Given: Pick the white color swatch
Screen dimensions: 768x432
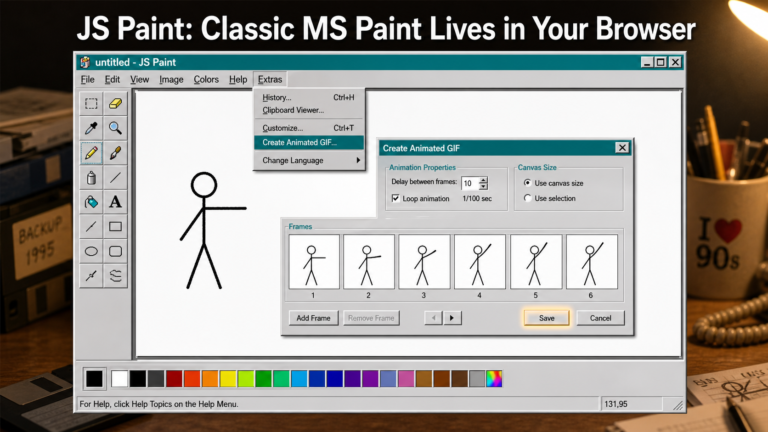Looking at the screenshot, I should click(x=120, y=379).
